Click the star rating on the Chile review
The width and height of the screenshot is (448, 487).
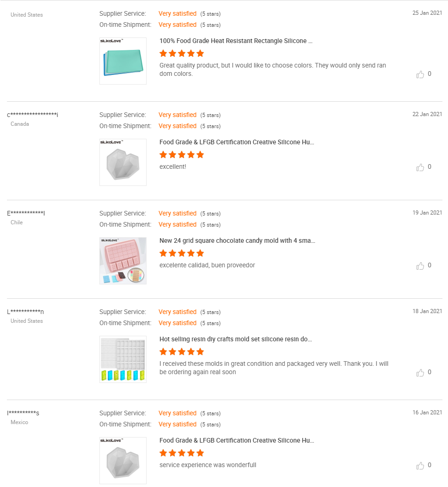pos(182,253)
